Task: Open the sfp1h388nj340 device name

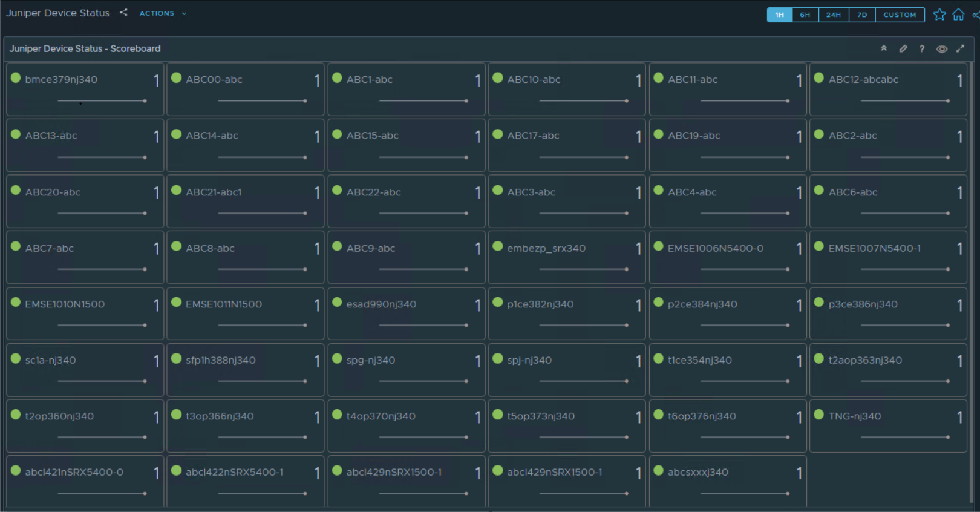Action: pyautogui.click(x=221, y=360)
